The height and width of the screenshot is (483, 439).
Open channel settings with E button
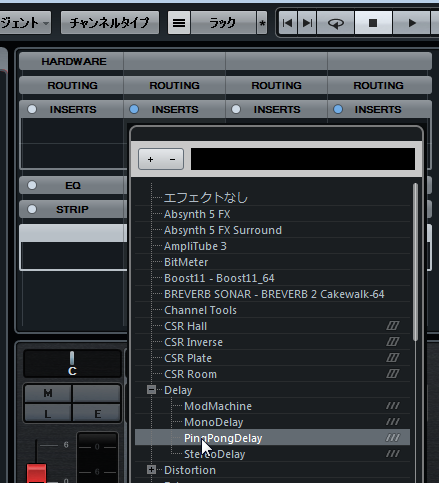(x=97, y=414)
